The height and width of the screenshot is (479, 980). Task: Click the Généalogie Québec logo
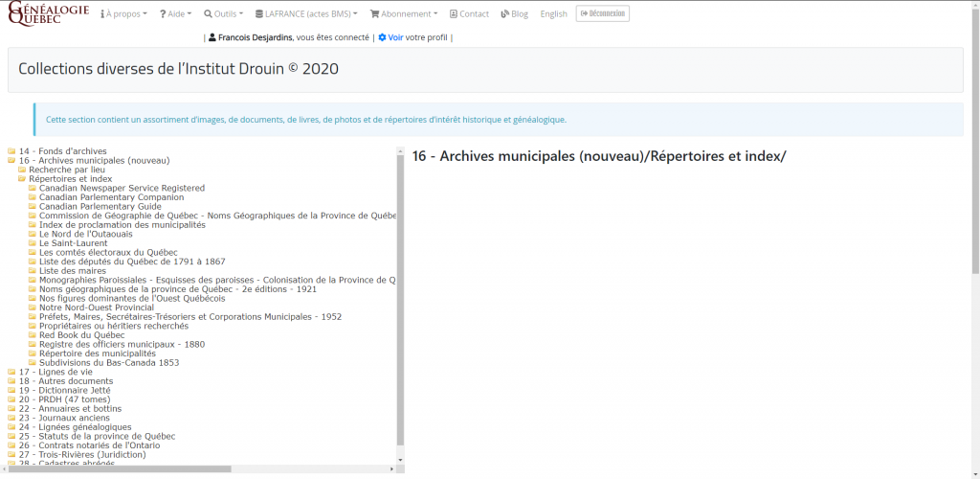pos(49,14)
